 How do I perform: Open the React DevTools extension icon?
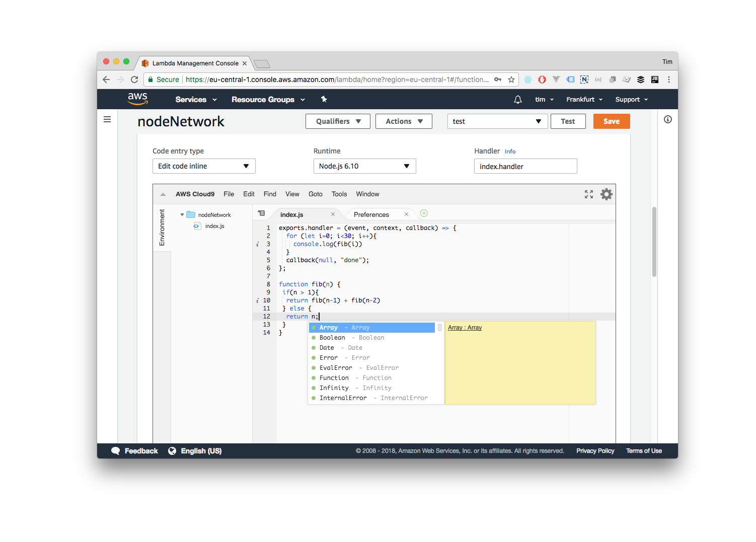tap(528, 80)
